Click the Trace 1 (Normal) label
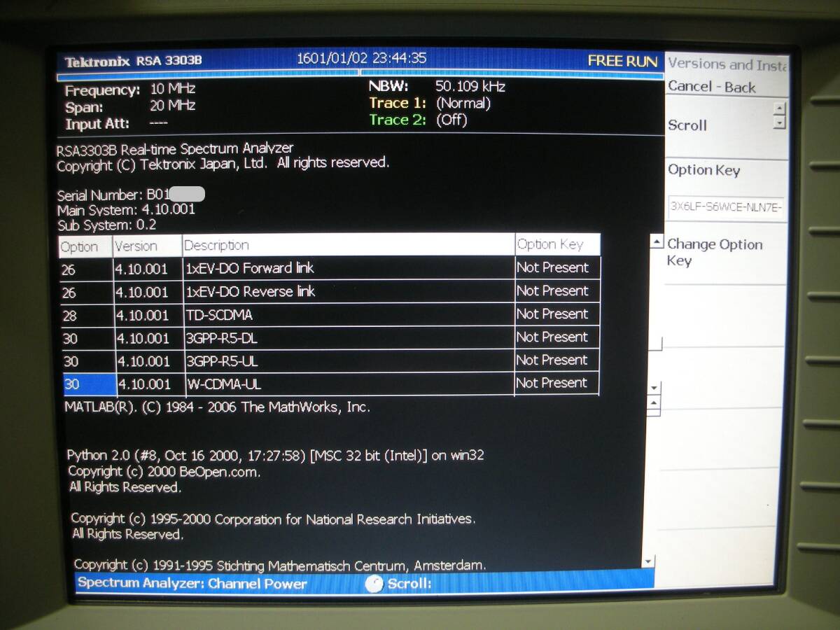The image size is (840, 630). point(430,104)
